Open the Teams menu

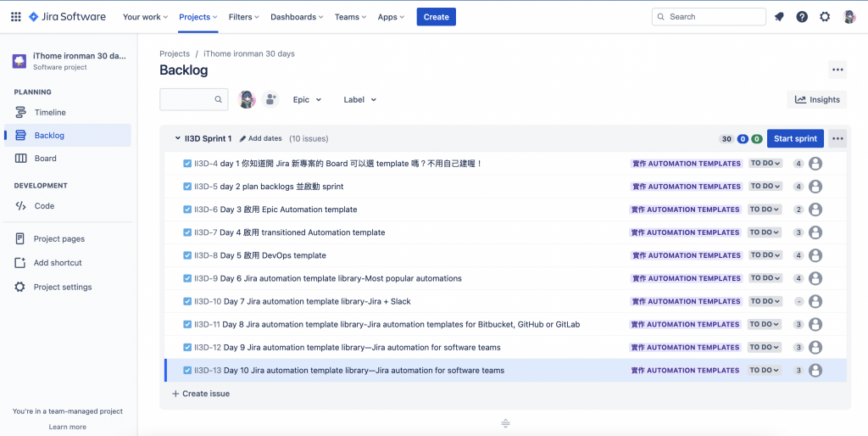pos(350,17)
